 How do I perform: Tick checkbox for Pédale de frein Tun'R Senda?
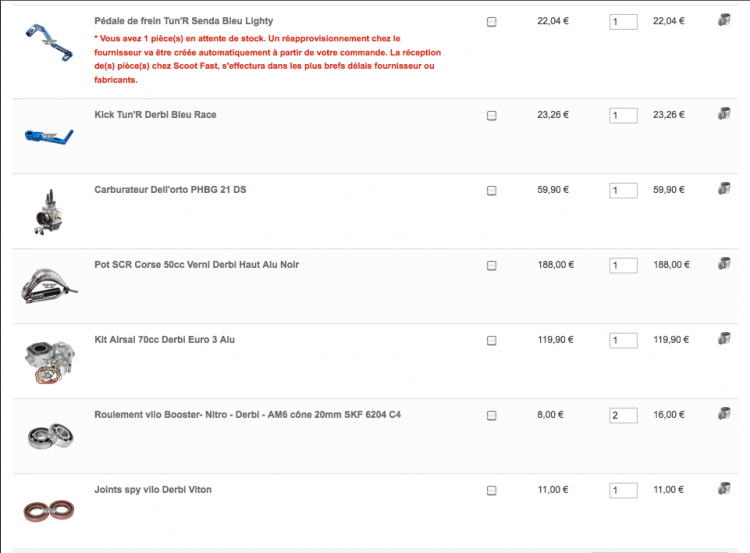click(491, 22)
